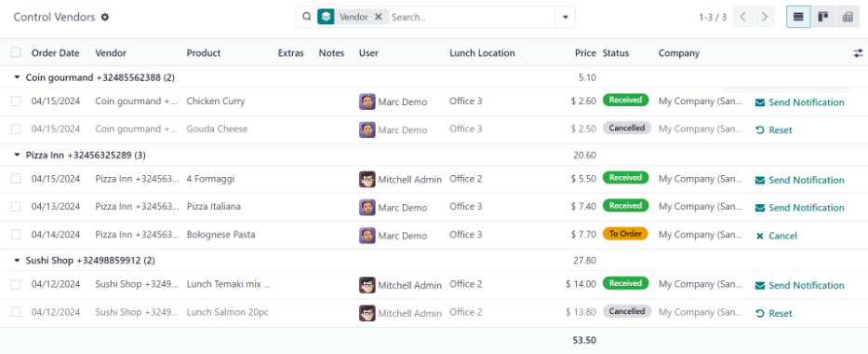Open the Chicken Curry product cell
This screenshot has width=868, height=354.
215,102
